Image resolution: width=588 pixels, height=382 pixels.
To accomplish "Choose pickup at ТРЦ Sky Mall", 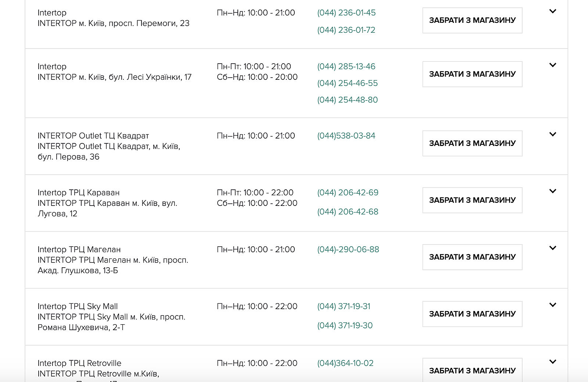I will click(x=472, y=314).
